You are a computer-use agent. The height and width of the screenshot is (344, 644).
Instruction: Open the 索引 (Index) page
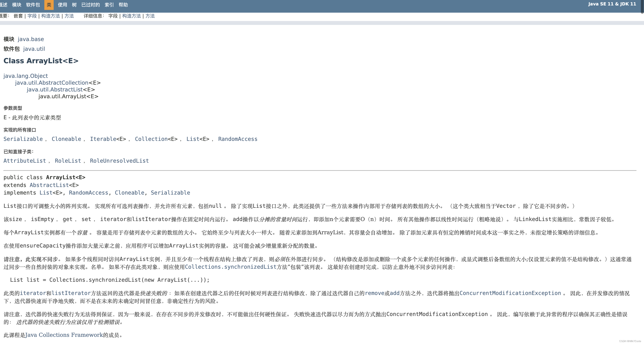pyautogui.click(x=109, y=5)
